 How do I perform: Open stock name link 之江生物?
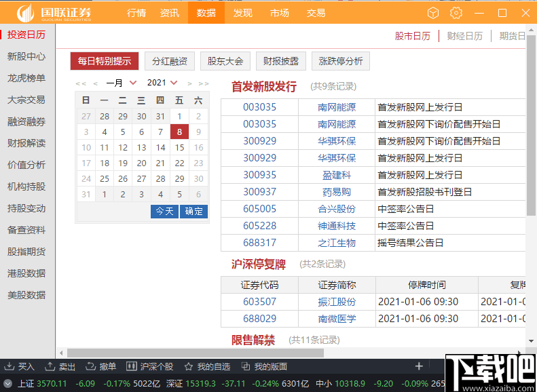point(337,243)
